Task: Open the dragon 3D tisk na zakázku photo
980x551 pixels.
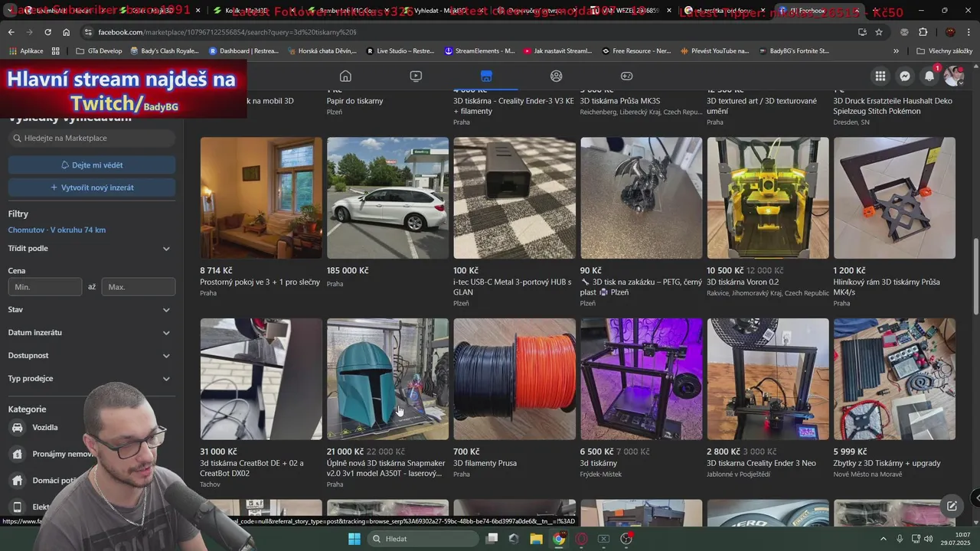Action: [x=641, y=198]
